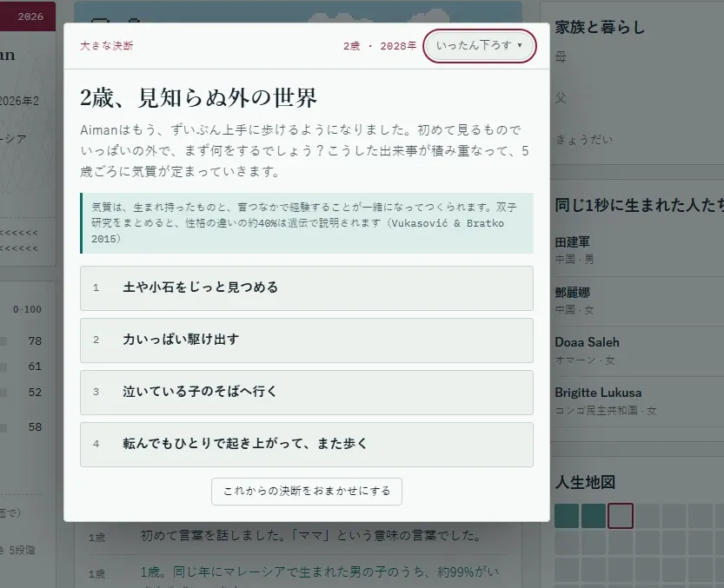Image resolution: width=724 pixels, height=588 pixels.
Task: Open 鄧麗娜 entry from China
Action: pos(639,301)
